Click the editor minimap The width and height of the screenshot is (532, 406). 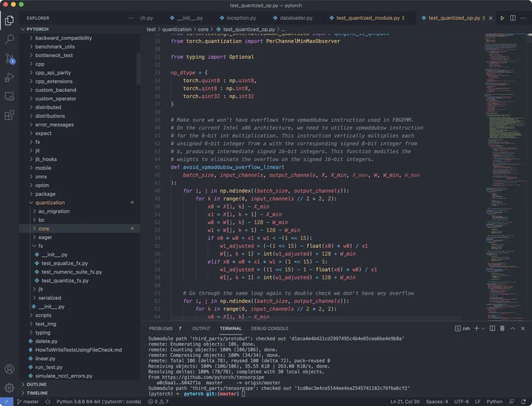pos(505,176)
